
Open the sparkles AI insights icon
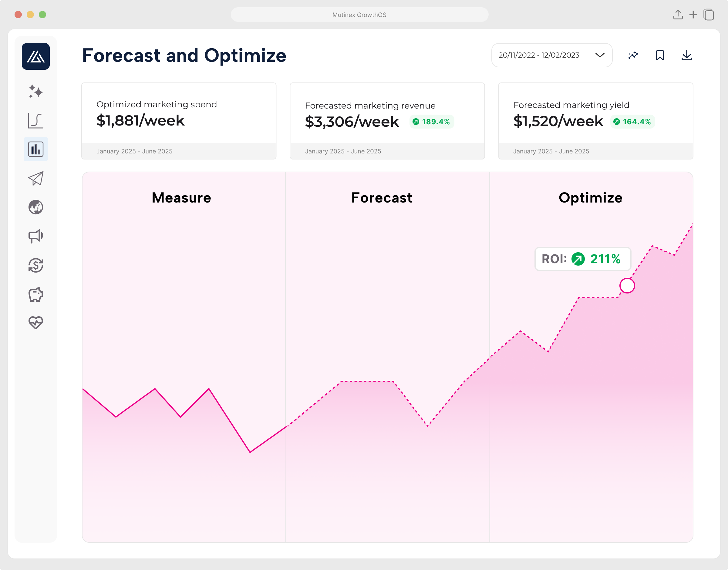(36, 92)
